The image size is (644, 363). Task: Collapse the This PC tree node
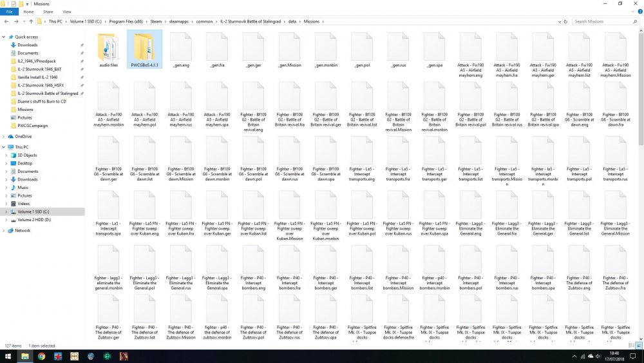(x=4, y=147)
